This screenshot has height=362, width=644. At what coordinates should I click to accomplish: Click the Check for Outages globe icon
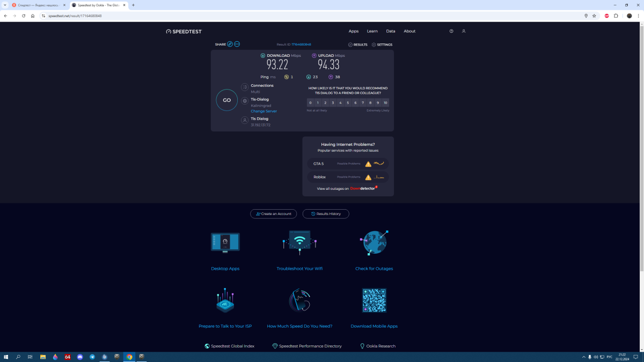tap(374, 243)
